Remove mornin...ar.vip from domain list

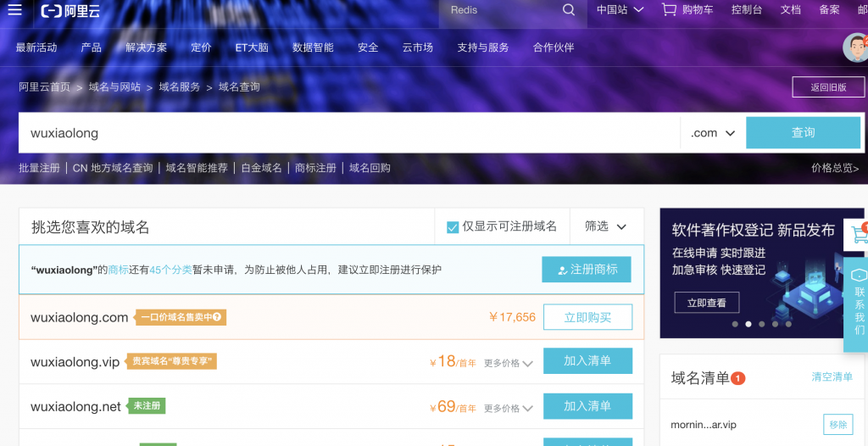[x=838, y=425]
